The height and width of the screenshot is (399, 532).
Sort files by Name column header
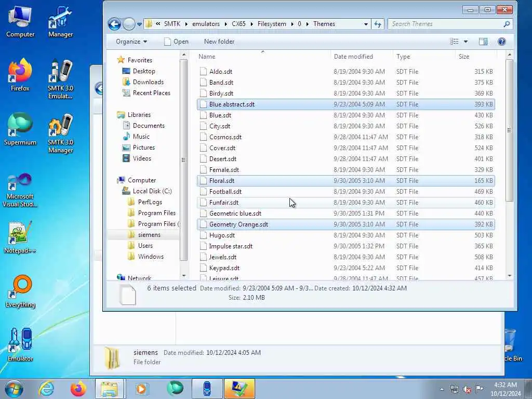tap(262, 57)
